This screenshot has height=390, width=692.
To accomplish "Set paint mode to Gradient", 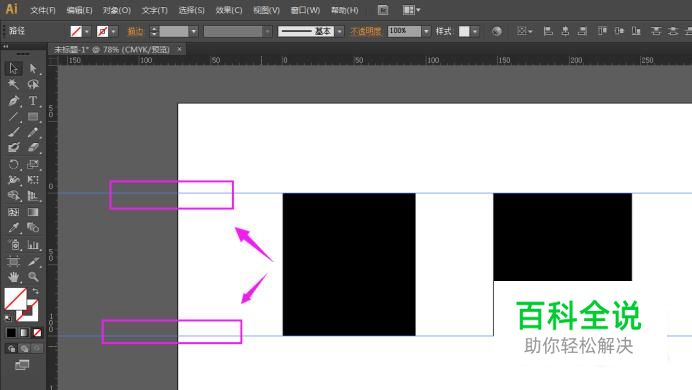I will tap(24, 332).
